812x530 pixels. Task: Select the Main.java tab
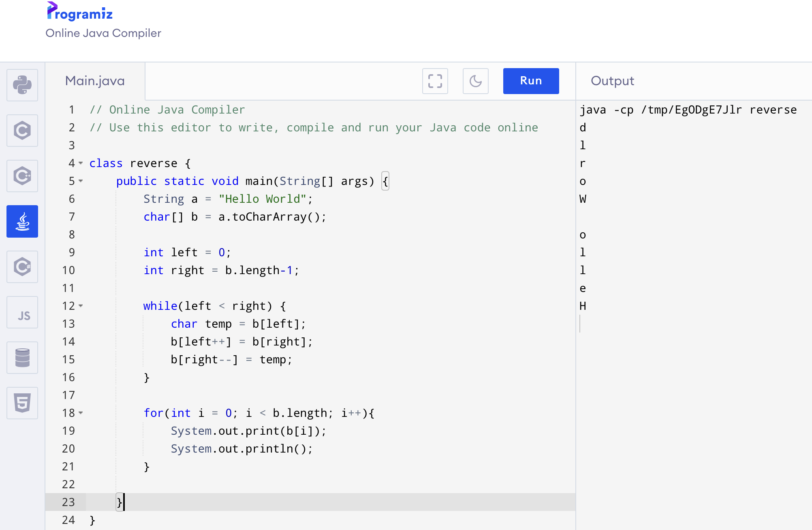click(x=95, y=81)
